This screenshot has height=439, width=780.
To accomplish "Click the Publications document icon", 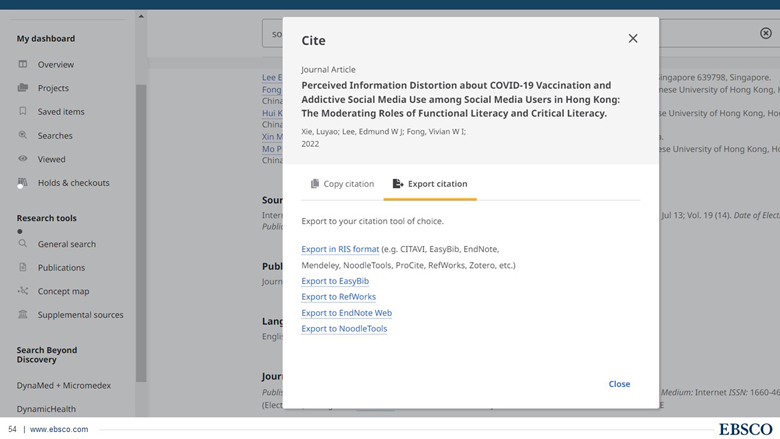I will click(23, 267).
